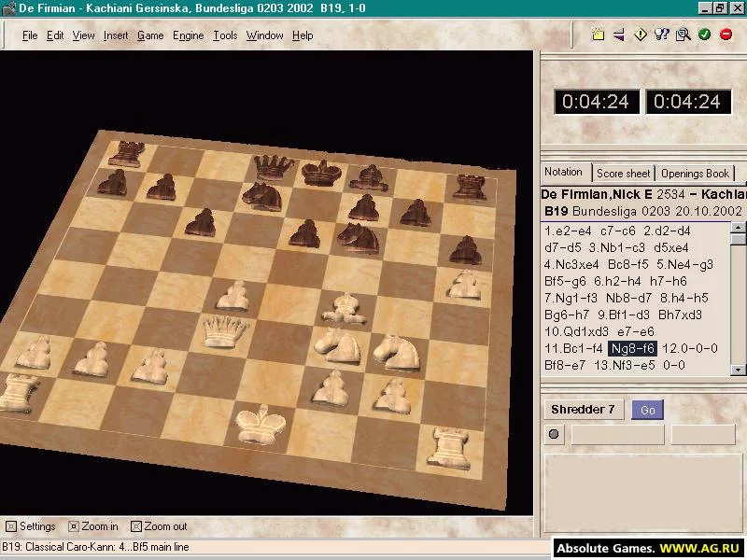The height and width of the screenshot is (560, 747).
Task: Switch to the Notation tab
Action: click(564, 172)
